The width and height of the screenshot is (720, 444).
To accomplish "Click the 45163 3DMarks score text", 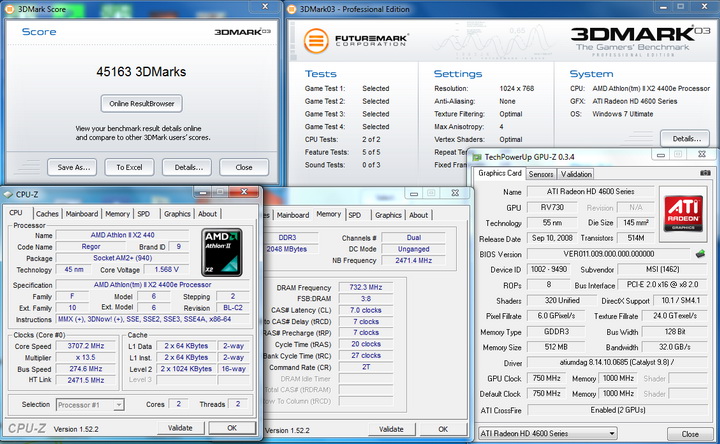I will [141, 72].
